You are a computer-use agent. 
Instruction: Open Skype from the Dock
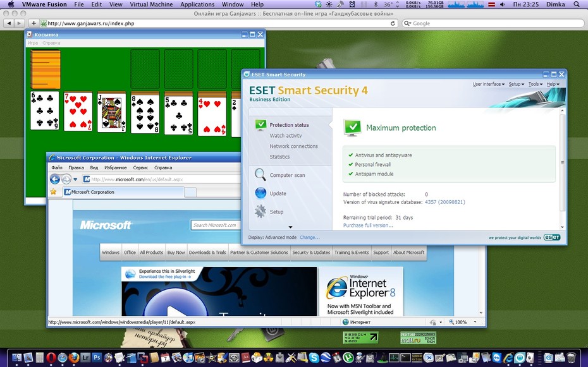coord(314,358)
